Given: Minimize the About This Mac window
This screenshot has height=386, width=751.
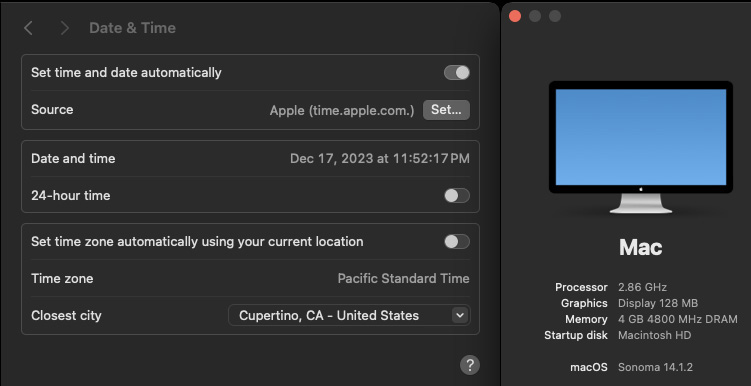Looking at the screenshot, I should pos(535,16).
